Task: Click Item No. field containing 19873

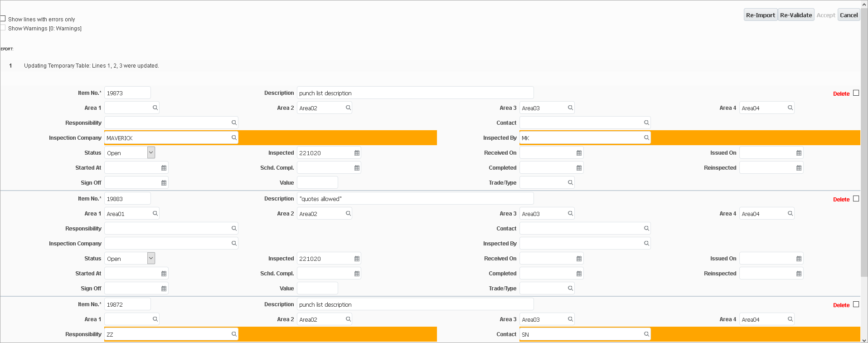Action: (127, 93)
